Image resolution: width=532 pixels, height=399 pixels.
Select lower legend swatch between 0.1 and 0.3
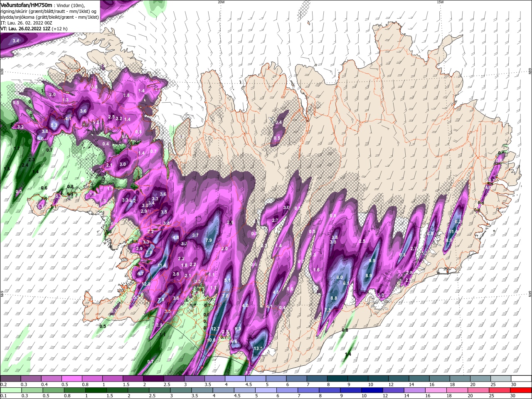click(x=10, y=390)
